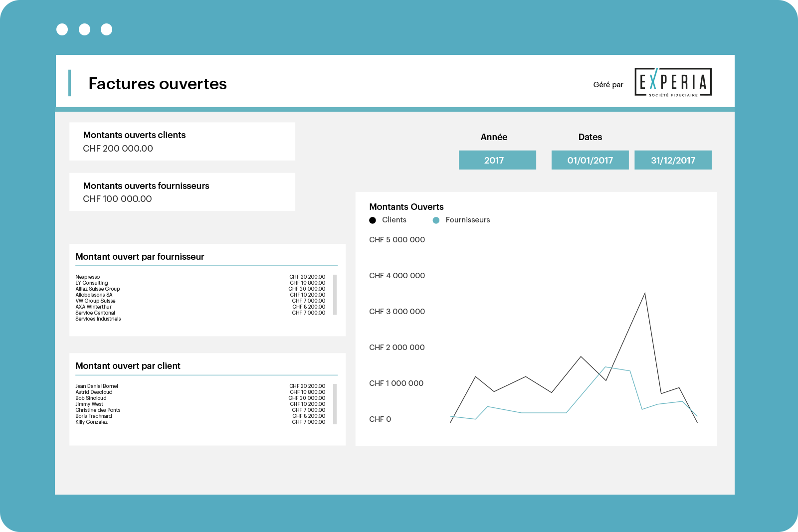Click the fournisseur list scrollbar
This screenshot has width=798, height=532.
[335, 295]
